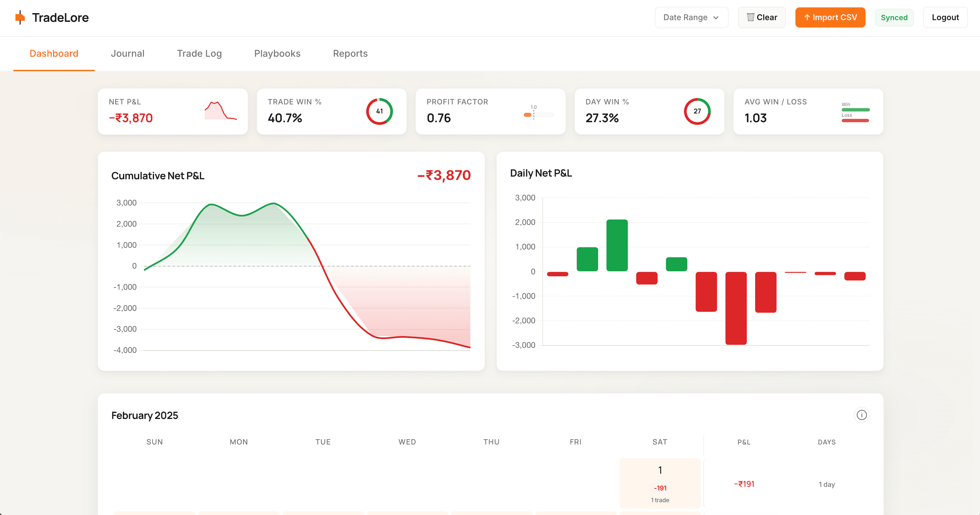The image size is (980, 515).
Task: Click the '1 trade' label under February 1
Action: (660, 500)
